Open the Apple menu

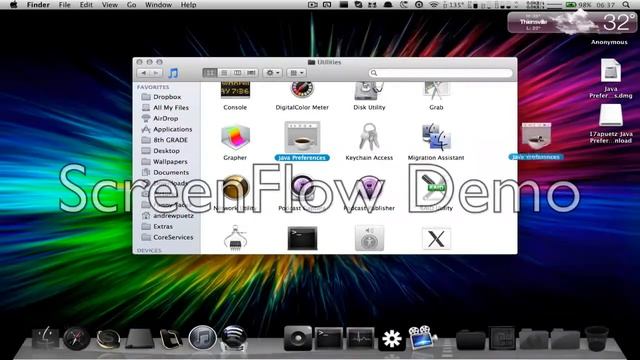(13, 5)
